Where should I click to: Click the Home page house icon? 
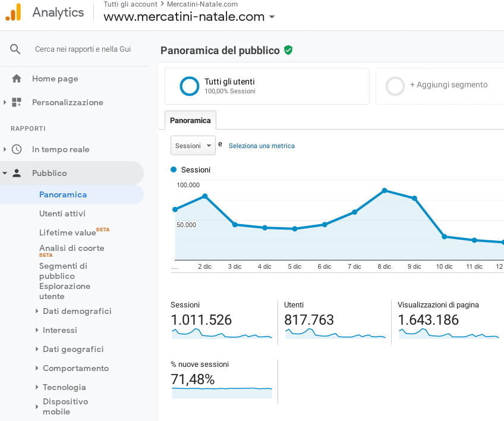pos(17,78)
